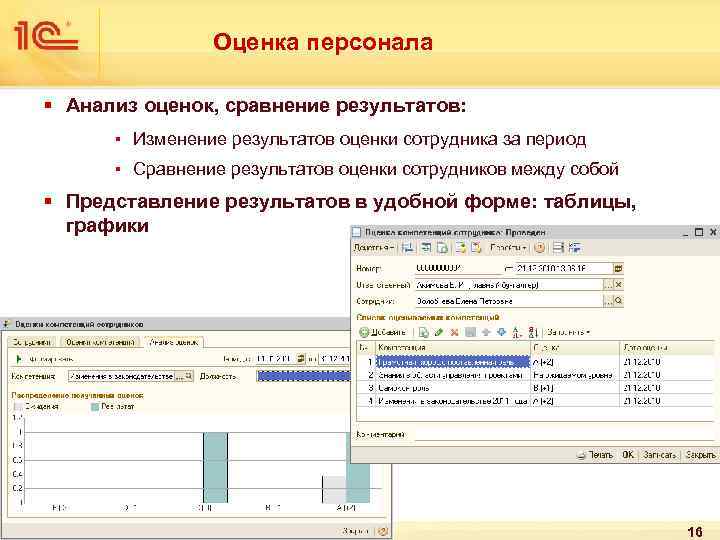Switch to the Оценки компетенций tab

(100, 342)
